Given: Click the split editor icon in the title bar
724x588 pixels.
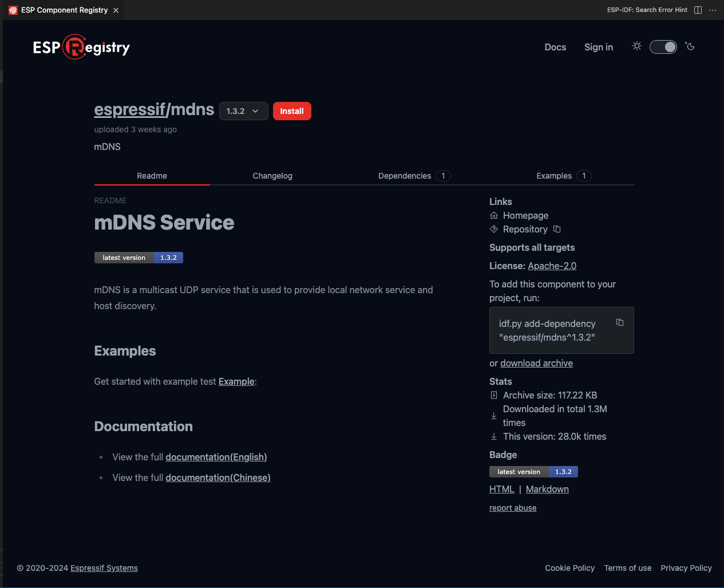Looking at the screenshot, I should click(697, 10).
